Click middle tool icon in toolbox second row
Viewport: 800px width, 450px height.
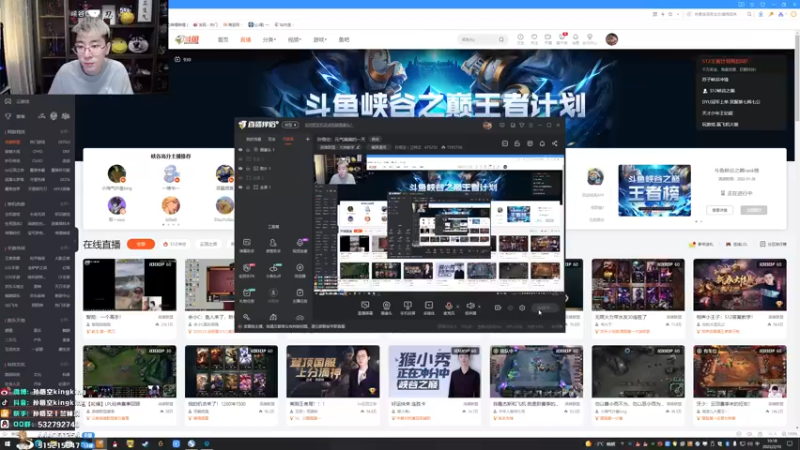click(x=273, y=270)
